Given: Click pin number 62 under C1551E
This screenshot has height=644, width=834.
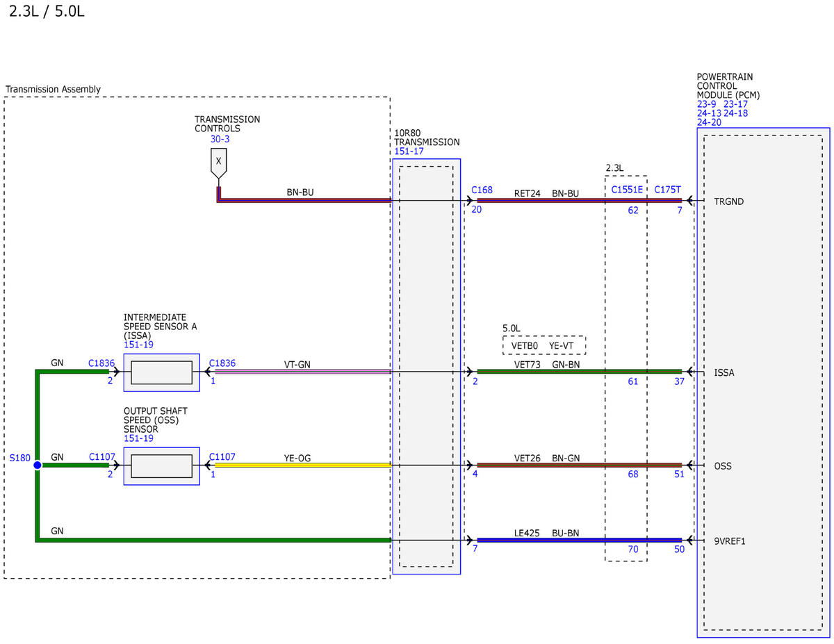Looking at the screenshot, I should click(x=633, y=210).
